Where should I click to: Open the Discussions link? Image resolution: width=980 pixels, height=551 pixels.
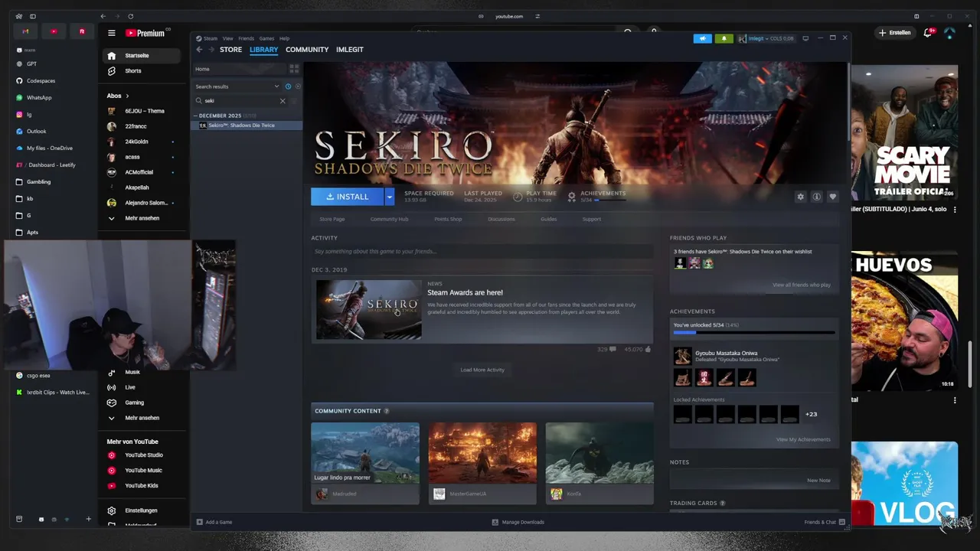(501, 219)
